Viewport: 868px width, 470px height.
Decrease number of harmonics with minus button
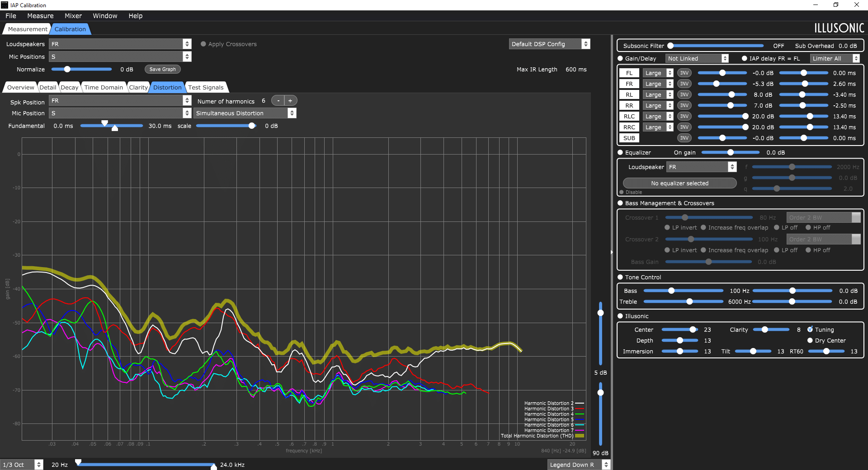278,101
